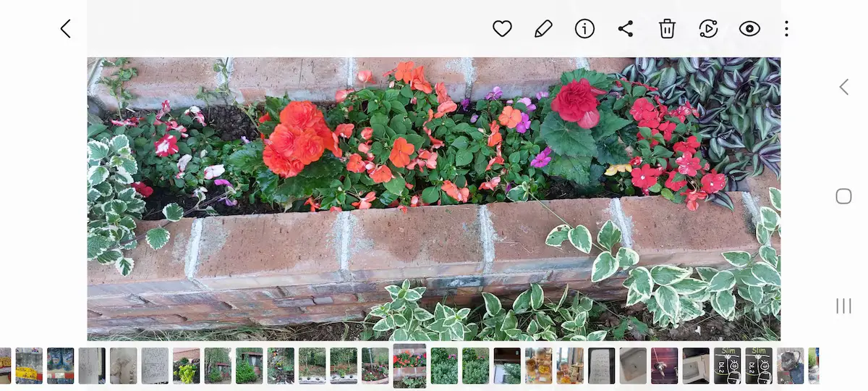This screenshot has width=868, height=391.
Task: Tap the back arrow to exit photo
Action: (66, 29)
